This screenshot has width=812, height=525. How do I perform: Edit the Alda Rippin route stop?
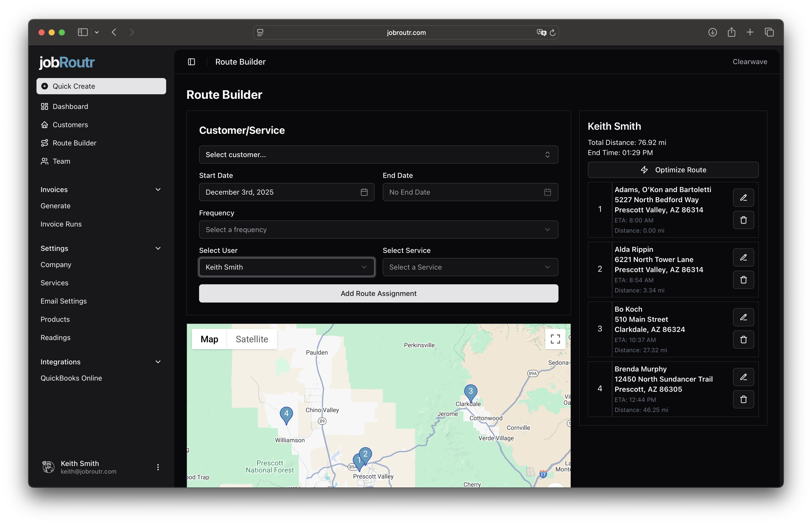(743, 257)
